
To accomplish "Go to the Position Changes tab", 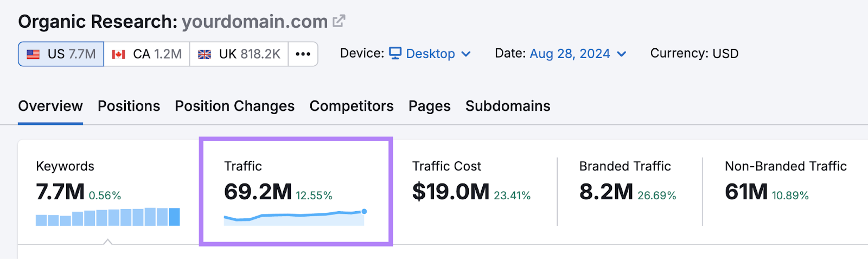I will point(234,106).
